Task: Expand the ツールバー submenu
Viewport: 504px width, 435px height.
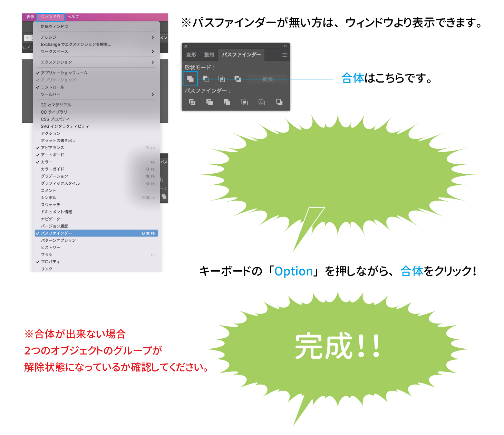Action: tap(96, 94)
